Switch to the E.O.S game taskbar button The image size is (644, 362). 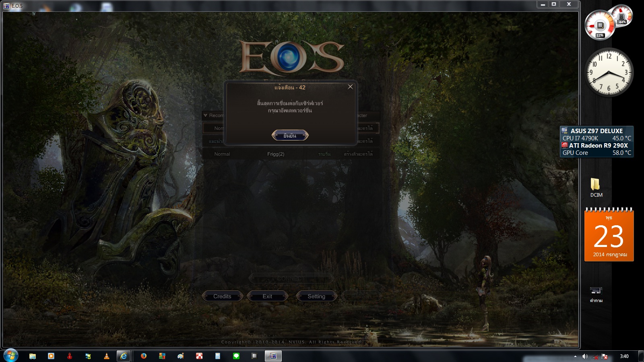(273, 356)
